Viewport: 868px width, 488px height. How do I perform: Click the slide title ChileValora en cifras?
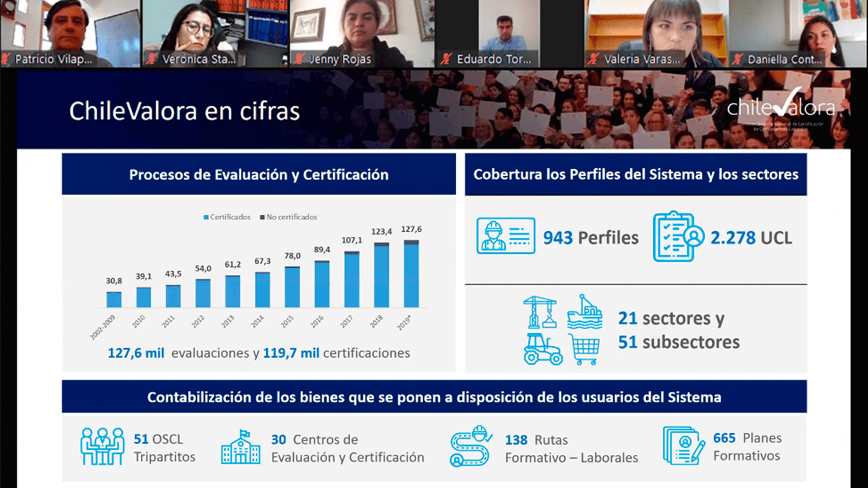tap(184, 111)
